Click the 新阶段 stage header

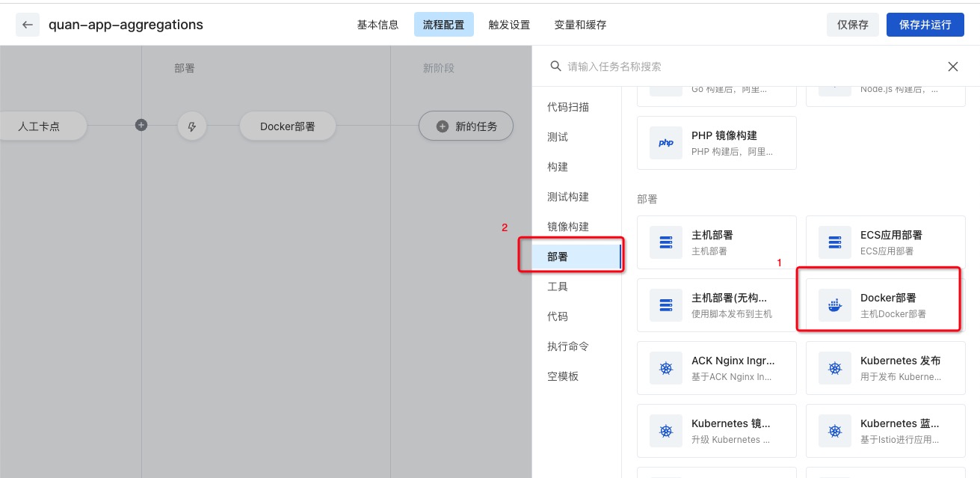pyautogui.click(x=439, y=68)
